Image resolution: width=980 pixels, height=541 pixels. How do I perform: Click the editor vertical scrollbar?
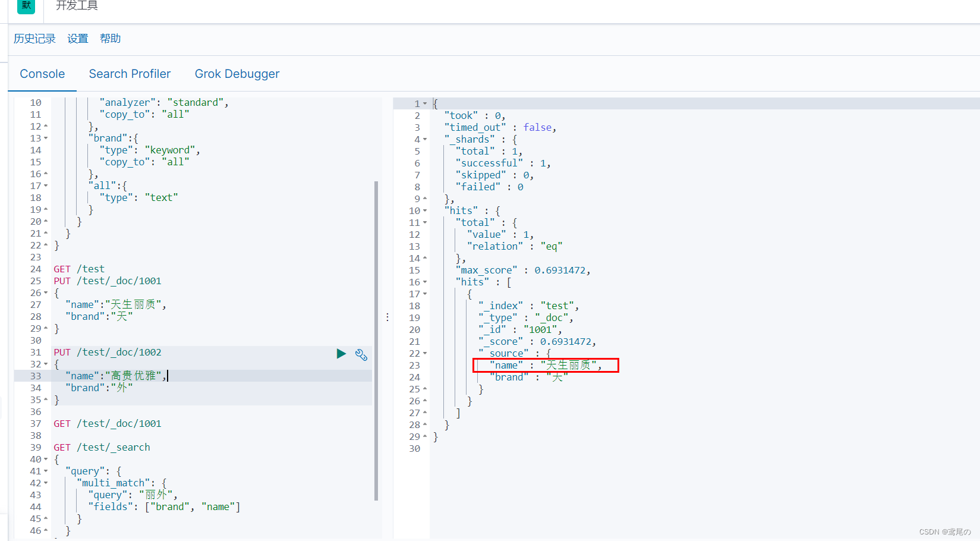(376, 341)
